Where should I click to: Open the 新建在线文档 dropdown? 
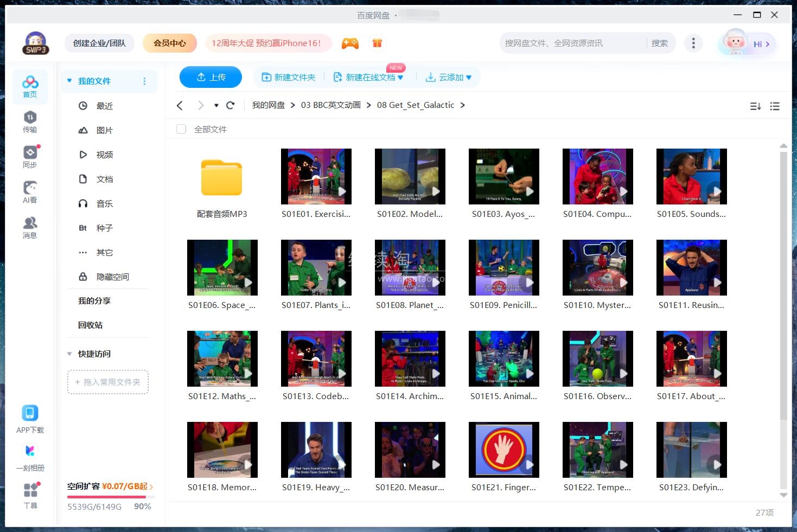[369, 77]
